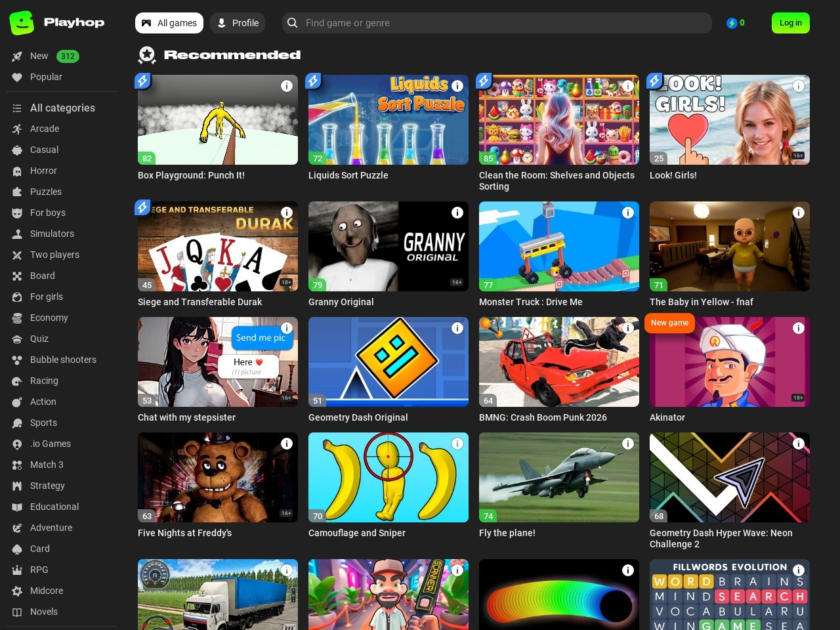Click the Sports category icon
This screenshot has height=630, width=840.
pyautogui.click(x=17, y=423)
